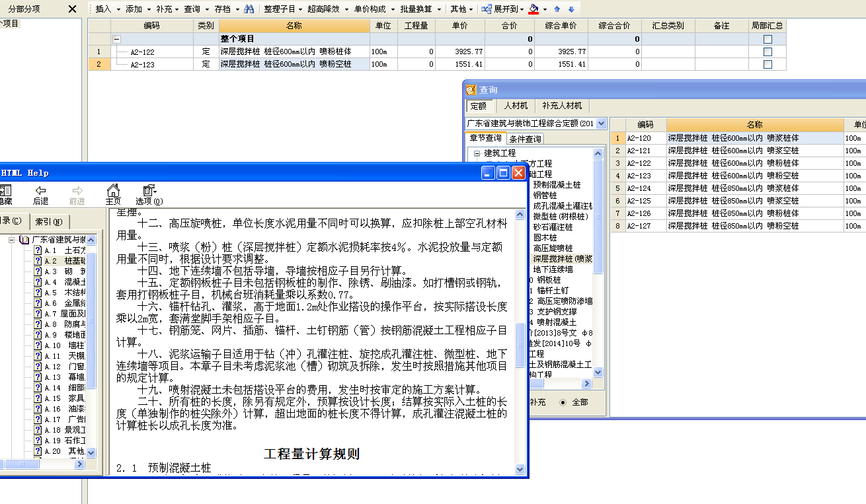866x504 pixels.
Task: Select 喷射混凝土 in the chapter tree
Action: pos(557,322)
